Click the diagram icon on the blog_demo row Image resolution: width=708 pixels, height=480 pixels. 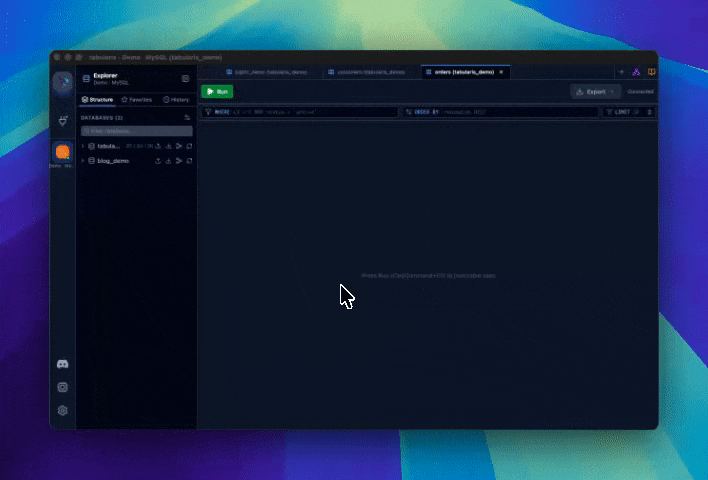click(x=179, y=161)
